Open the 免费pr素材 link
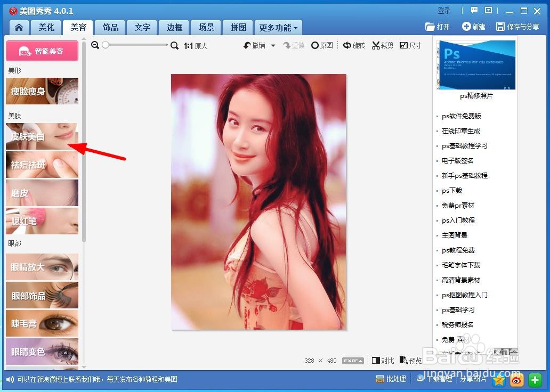The width and height of the screenshot is (550, 392). (x=458, y=206)
